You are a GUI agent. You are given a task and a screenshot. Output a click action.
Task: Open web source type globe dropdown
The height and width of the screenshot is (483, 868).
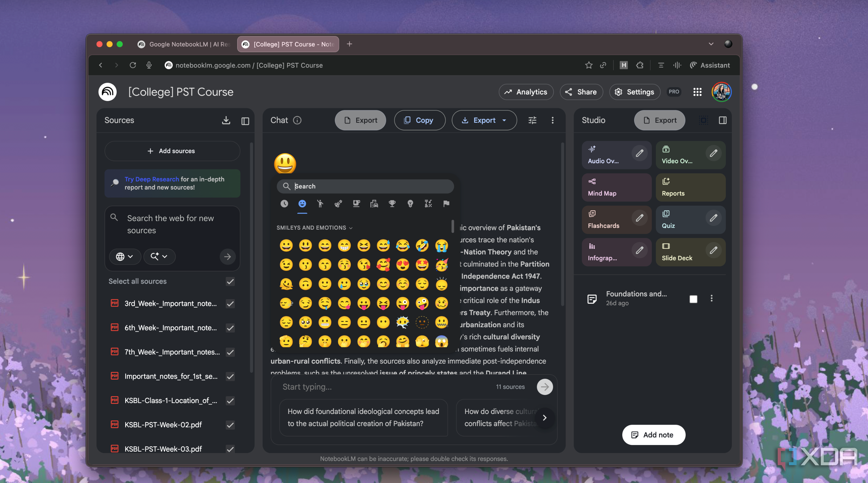tap(125, 257)
